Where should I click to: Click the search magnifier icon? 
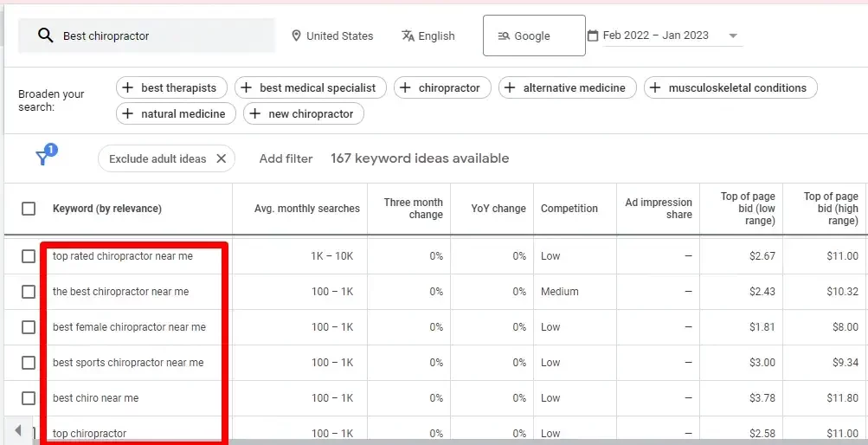(x=45, y=35)
